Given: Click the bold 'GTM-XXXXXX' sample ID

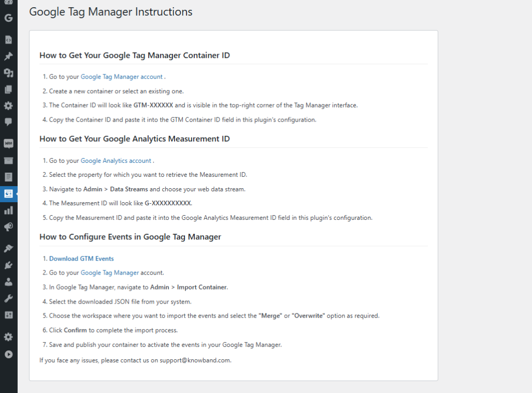Looking at the screenshot, I should click(x=153, y=105).
